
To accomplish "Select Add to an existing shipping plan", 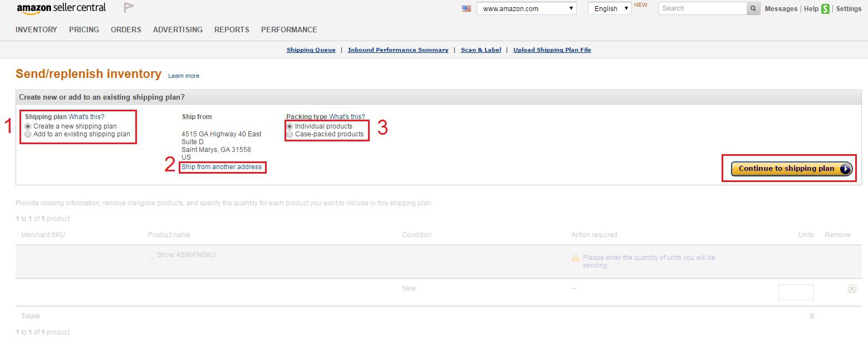I will click(x=28, y=134).
